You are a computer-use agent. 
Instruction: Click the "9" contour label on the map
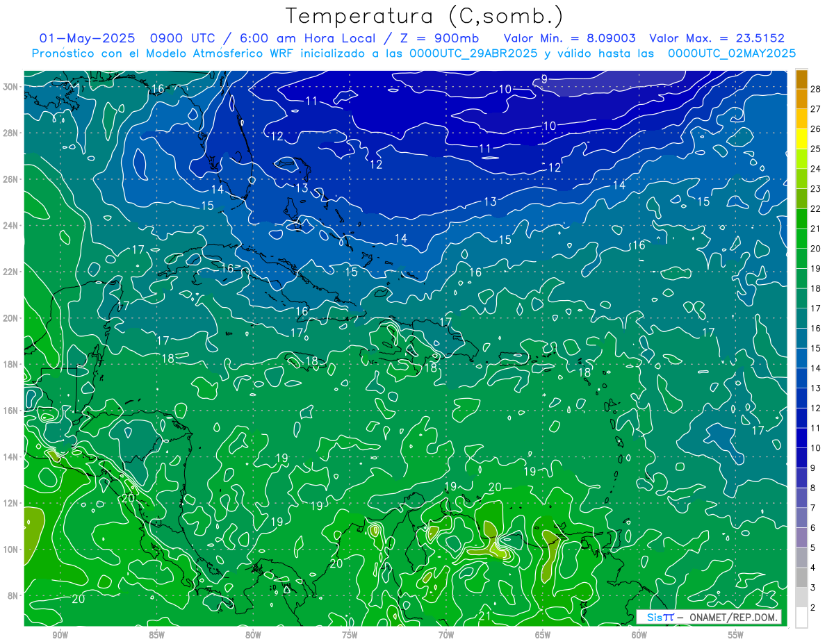coord(545,79)
